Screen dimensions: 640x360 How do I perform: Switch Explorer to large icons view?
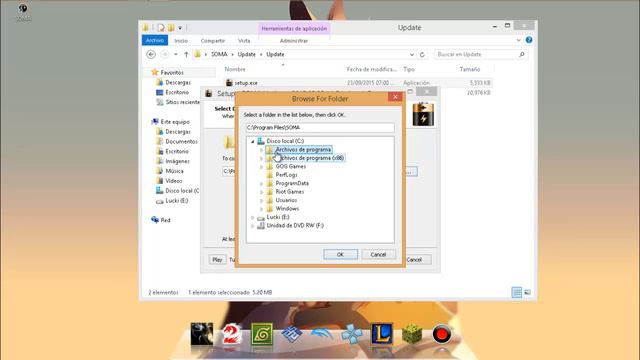point(527,292)
